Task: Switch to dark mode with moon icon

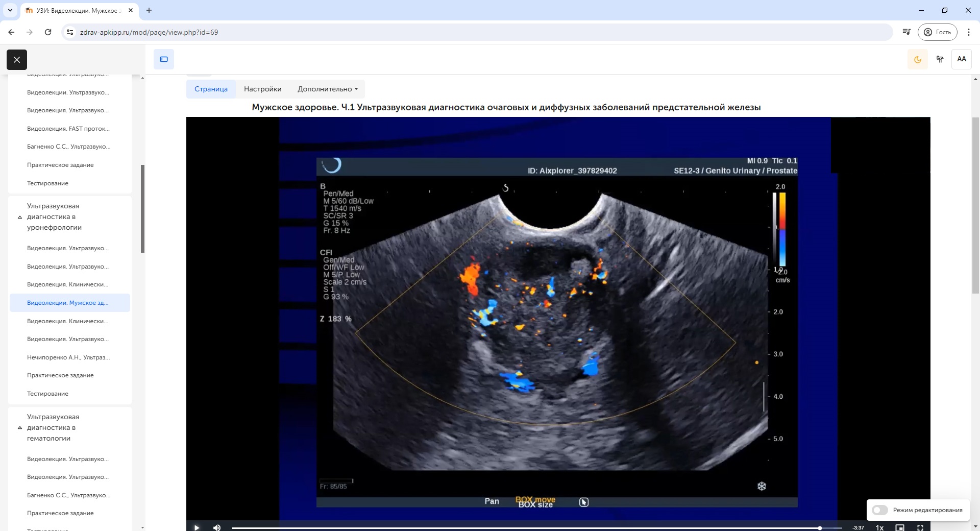Action: [917, 59]
